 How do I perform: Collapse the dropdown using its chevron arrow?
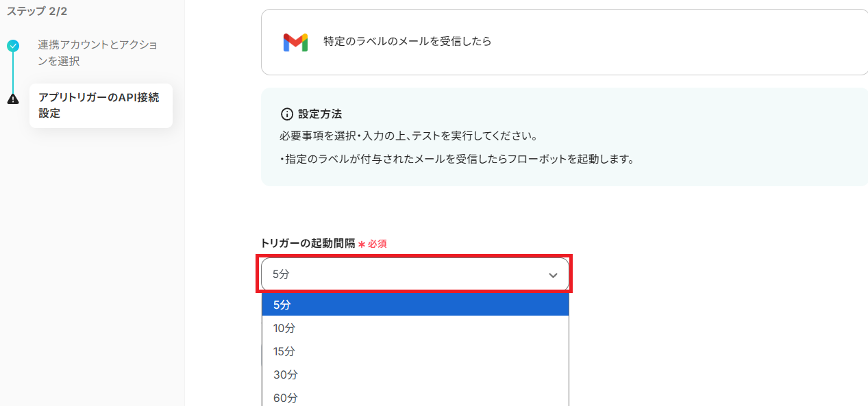coord(553,275)
